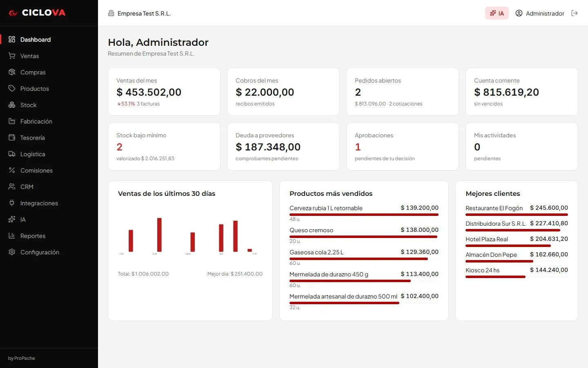Click the Stock boxes icon
The image size is (588, 368).
(x=12, y=105)
